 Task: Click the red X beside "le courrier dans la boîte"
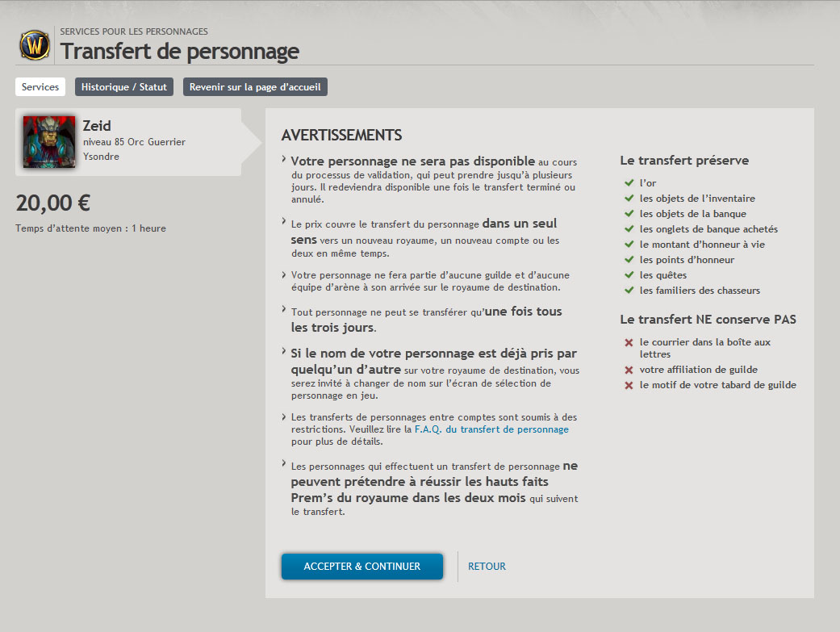coord(629,343)
